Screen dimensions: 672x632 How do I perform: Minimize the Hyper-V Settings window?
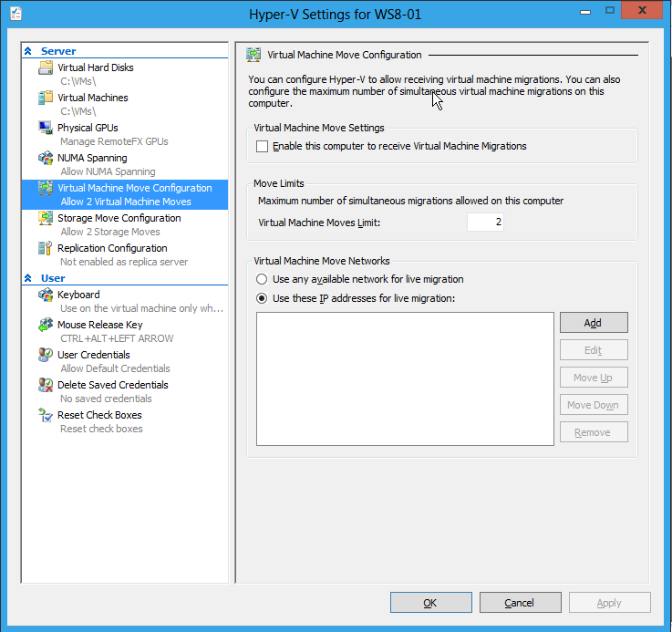[585, 11]
